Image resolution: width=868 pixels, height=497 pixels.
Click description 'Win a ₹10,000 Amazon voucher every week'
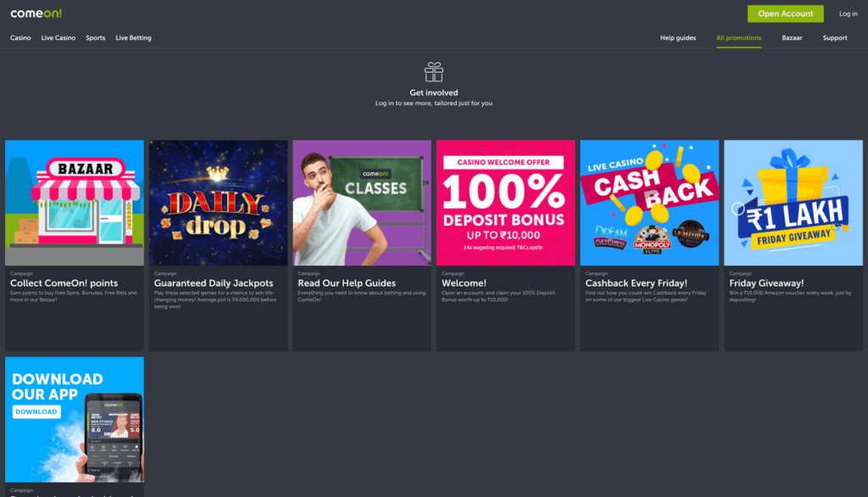790,296
